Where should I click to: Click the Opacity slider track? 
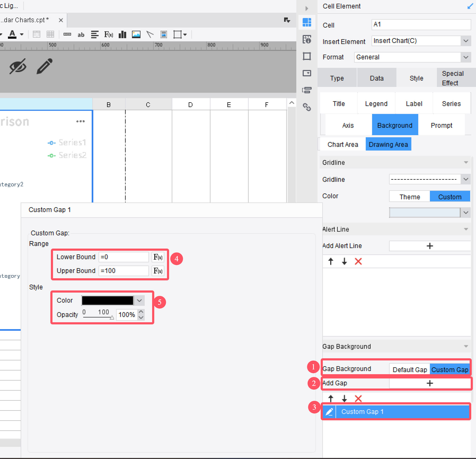[98, 317]
